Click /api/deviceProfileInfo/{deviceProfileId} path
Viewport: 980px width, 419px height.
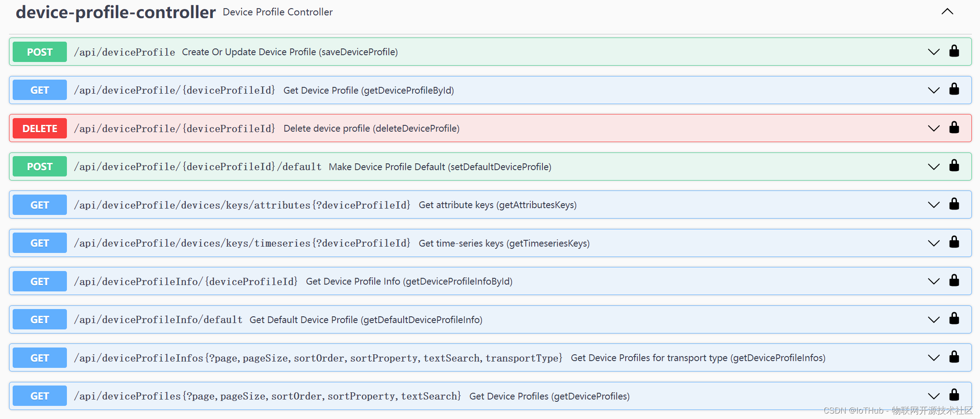(x=186, y=281)
